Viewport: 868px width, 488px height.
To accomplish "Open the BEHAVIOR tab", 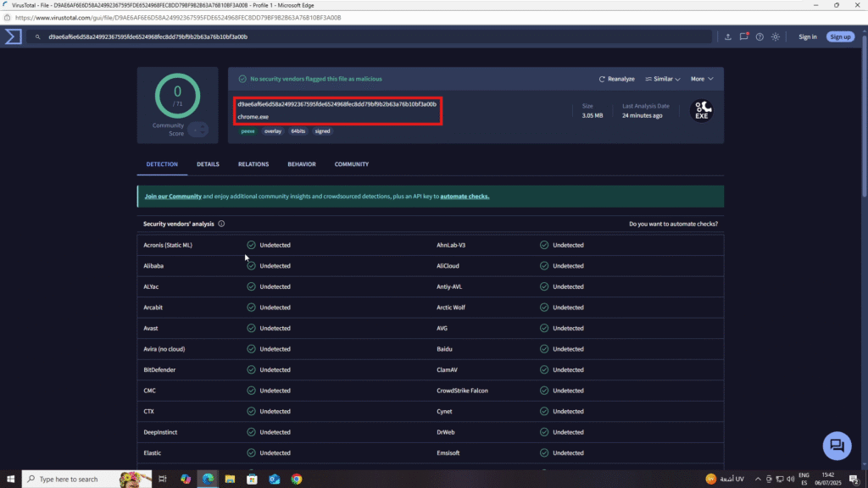I will coord(302,164).
